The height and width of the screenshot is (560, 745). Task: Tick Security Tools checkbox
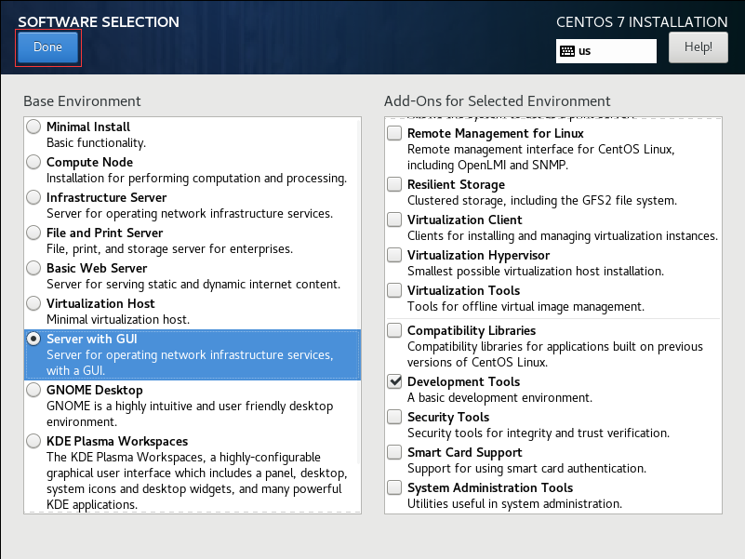394,417
